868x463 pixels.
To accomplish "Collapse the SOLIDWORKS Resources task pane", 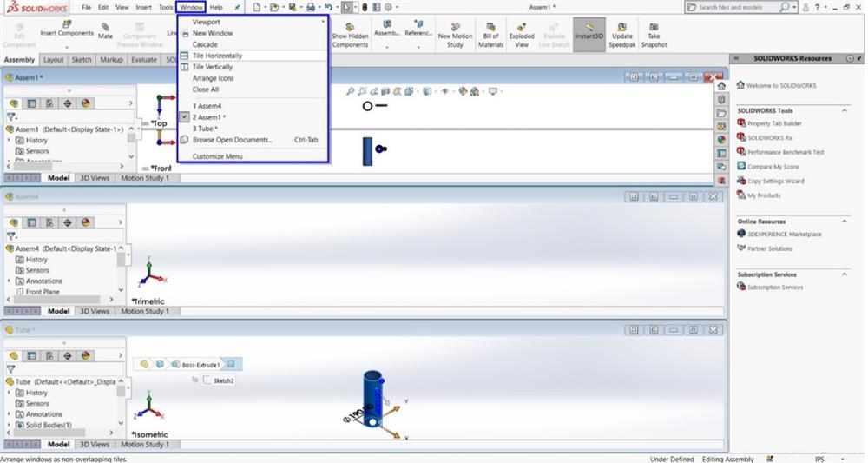I will click(x=736, y=58).
